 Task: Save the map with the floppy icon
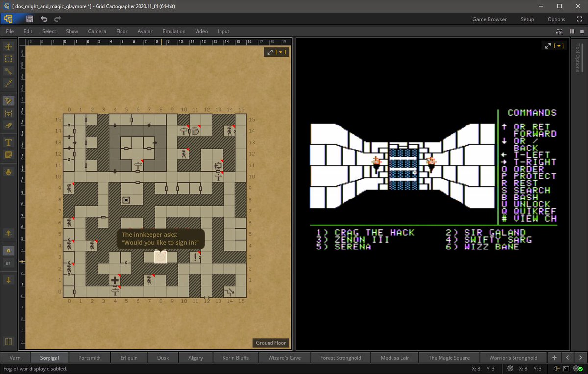[30, 19]
